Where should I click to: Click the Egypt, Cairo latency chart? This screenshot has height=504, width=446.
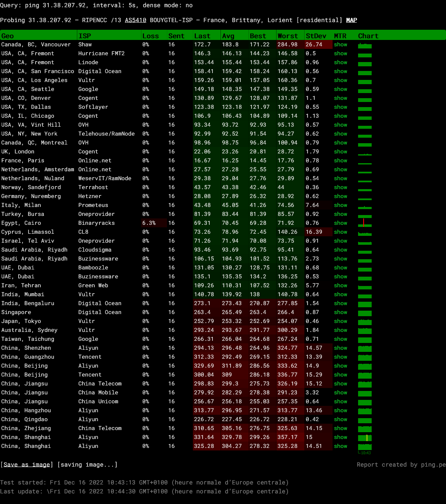(364, 223)
